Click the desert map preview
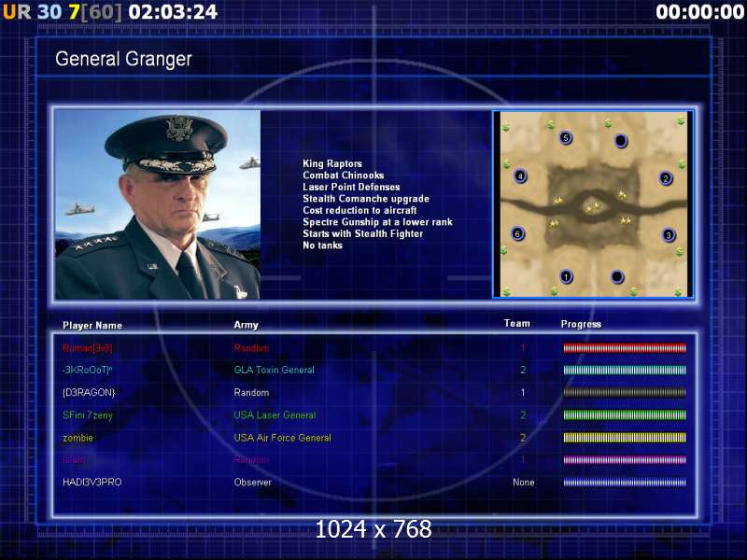This screenshot has width=747, height=560. pos(593,204)
